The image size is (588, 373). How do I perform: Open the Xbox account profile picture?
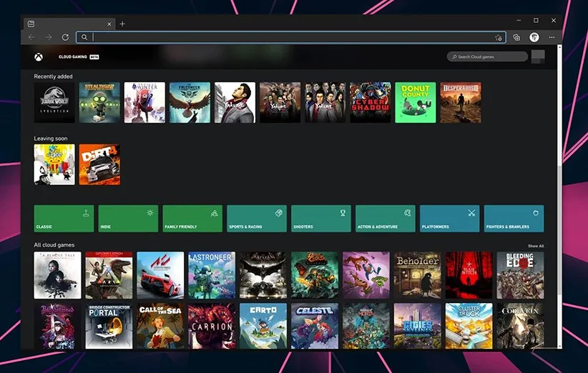(x=538, y=56)
